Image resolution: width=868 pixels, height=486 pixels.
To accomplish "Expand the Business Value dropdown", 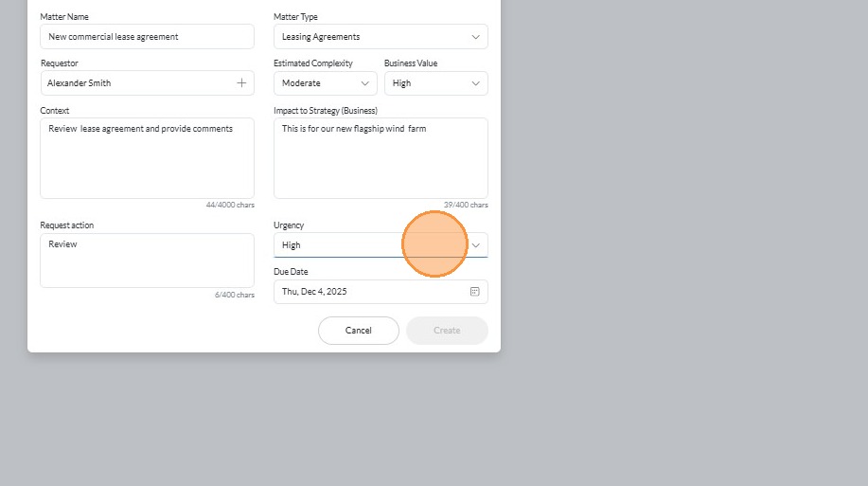I will [x=475, y=83].
